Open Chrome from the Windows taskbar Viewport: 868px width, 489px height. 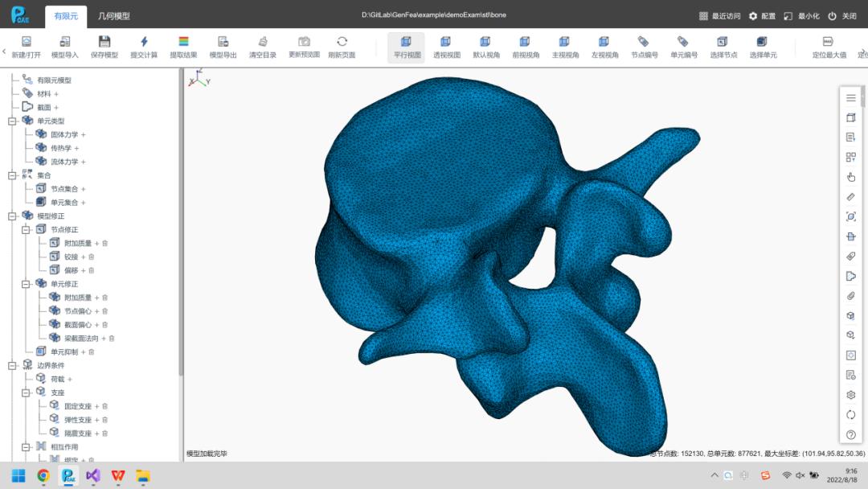coord(43,475)
